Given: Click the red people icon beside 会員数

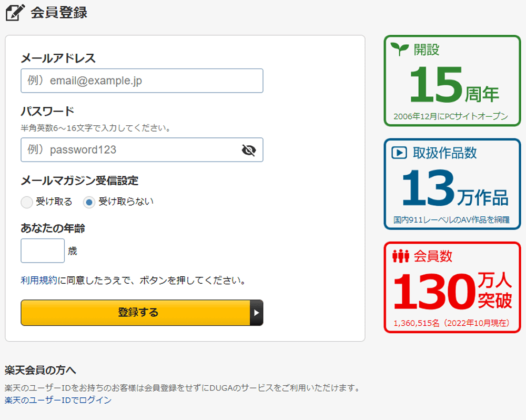Looking at the screenshot, I should (x=400, y=256).
